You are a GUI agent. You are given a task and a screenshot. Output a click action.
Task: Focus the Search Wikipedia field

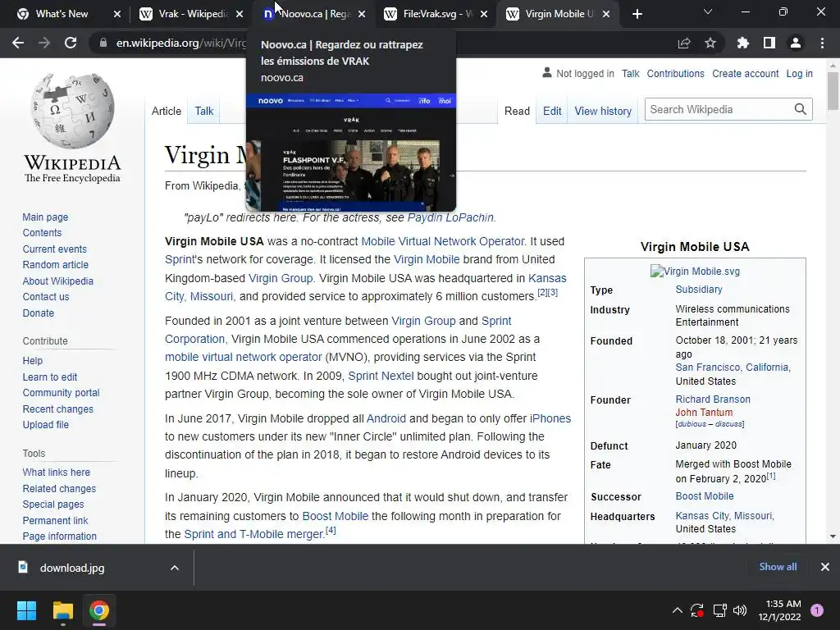pyautogui.click(x=718, y=109)
